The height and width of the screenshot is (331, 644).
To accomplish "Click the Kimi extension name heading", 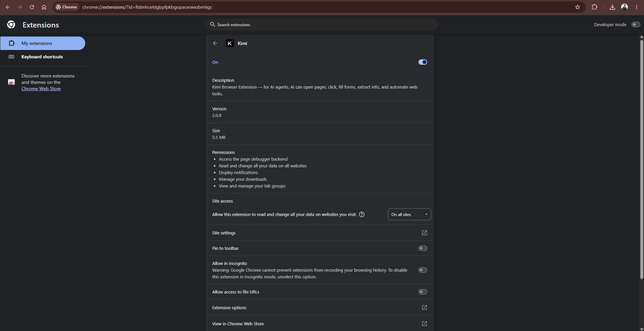I will [242, 43].
